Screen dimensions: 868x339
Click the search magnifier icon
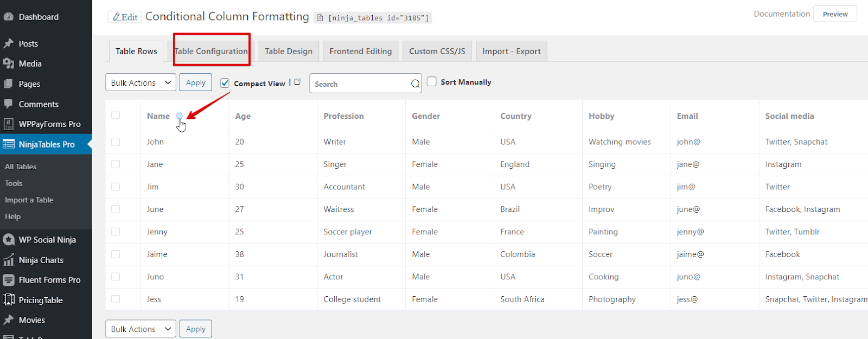415,84
